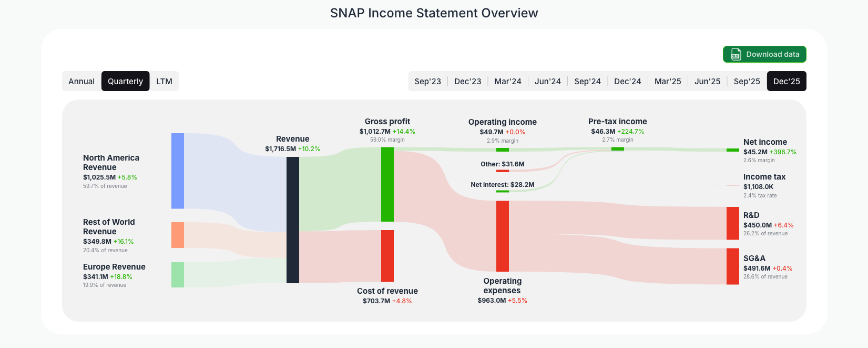Click the XLS spreadsheet icon on Download data
868x348 pixels.
[x=735, y=54]
